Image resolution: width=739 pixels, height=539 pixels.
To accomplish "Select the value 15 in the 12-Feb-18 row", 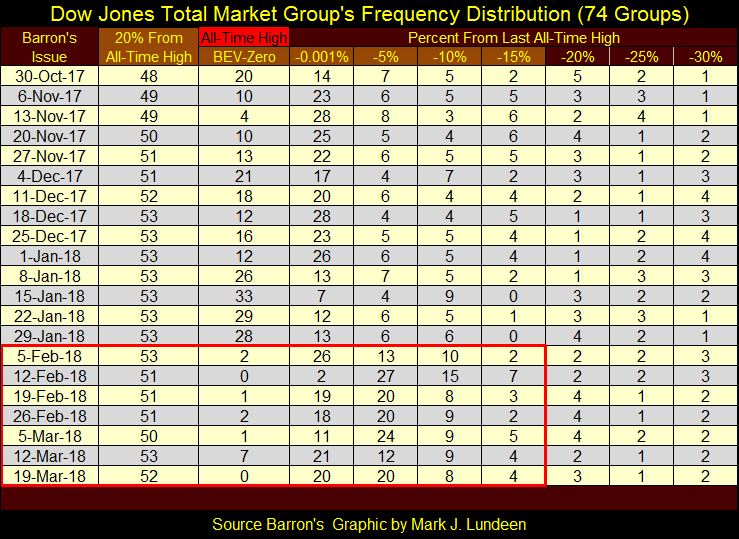I will pos(449,376).
